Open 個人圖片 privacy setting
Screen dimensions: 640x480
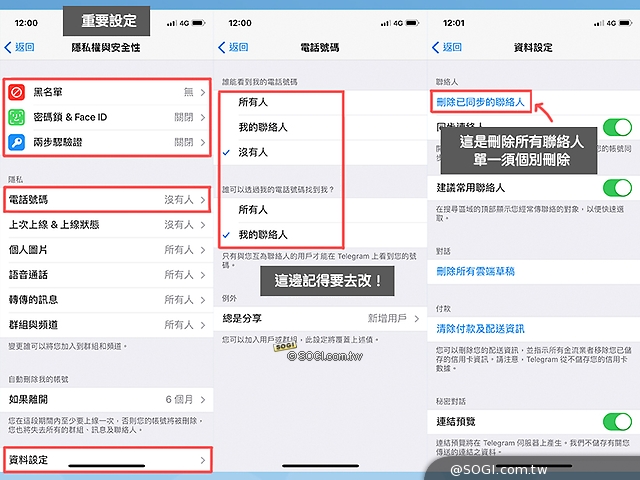click(107, 249)
